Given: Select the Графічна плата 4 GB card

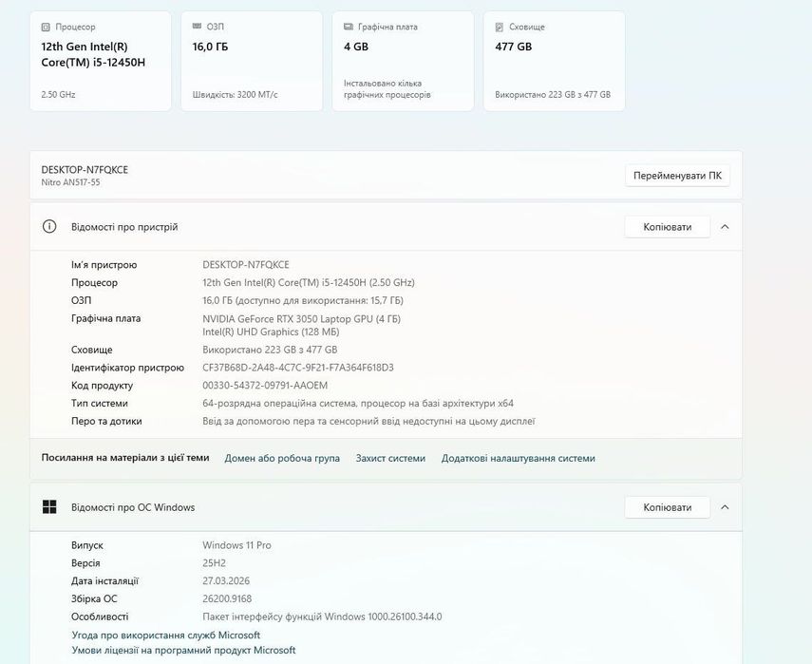Looking at the screenshot, I should [x=403, y=61].
